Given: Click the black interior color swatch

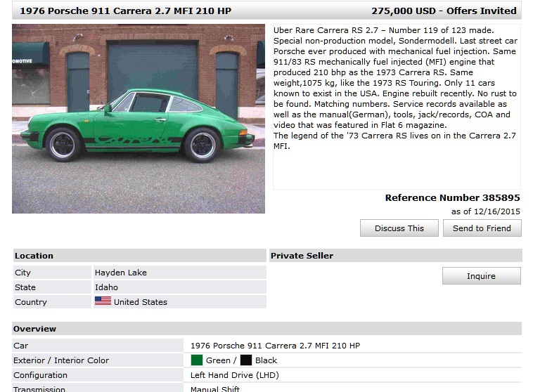Looking at the screenshot, I should click(x=246, y=360).
